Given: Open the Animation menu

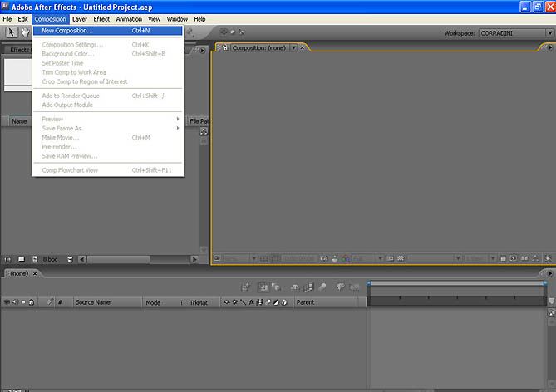Looking at the screenshot, I should pos(128,18).
